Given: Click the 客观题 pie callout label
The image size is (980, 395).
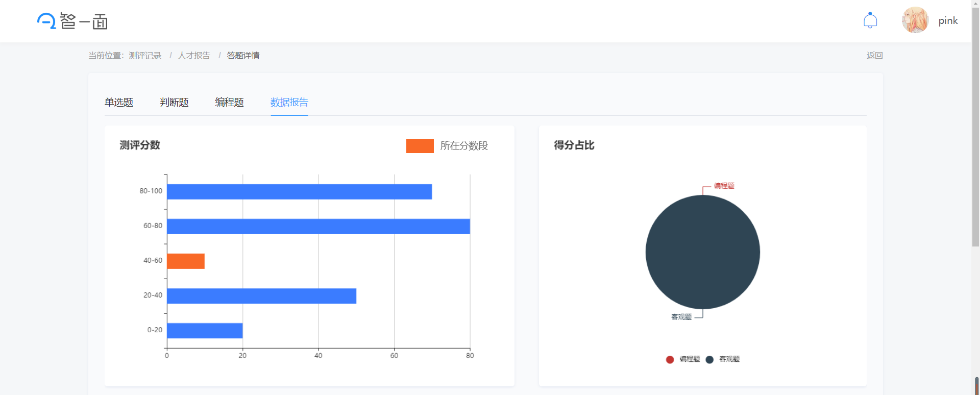Looking at the screenshot, I should pyautogui.click(x=681, y=317).
